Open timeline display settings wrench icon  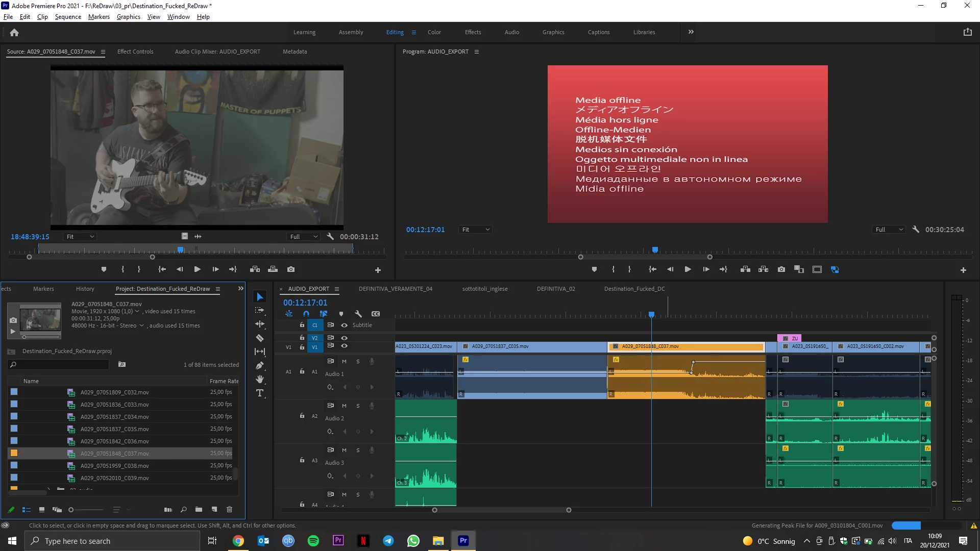point(358,314)
